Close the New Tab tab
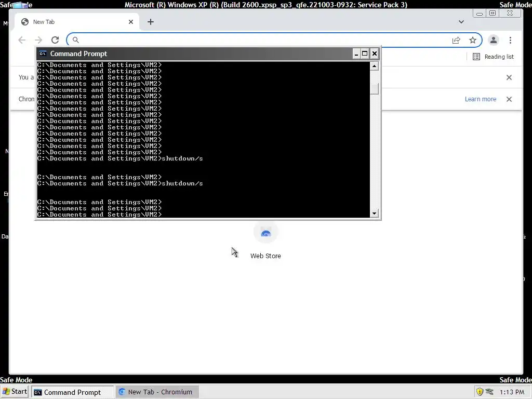This screenshot has height=399, width=532. pos(131,22)
